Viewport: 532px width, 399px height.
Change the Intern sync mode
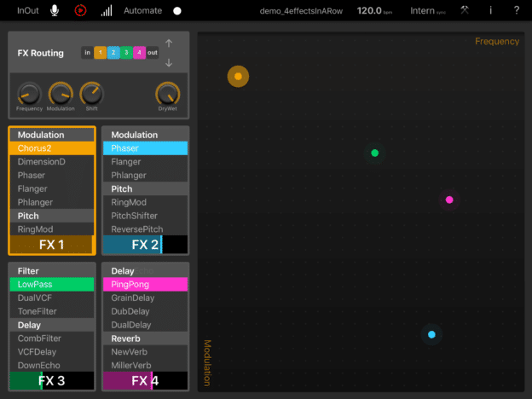pyautogui.click(x=427, y=11)
